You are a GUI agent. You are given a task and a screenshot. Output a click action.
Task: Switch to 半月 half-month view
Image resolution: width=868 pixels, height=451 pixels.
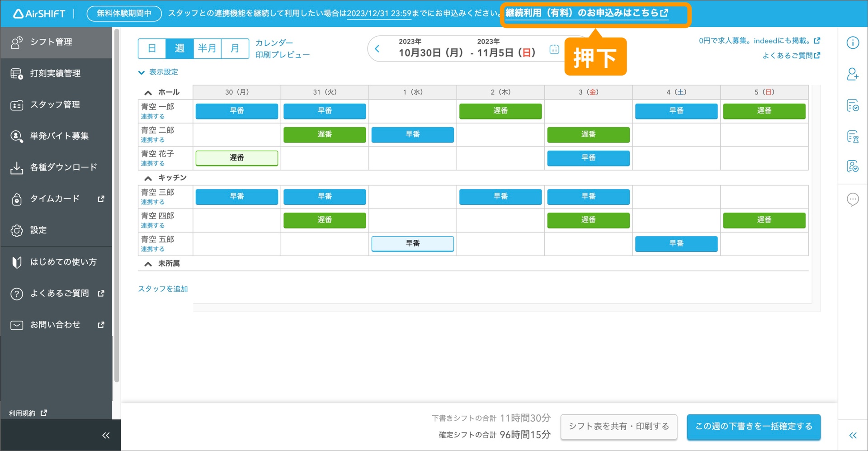point(207,48)
